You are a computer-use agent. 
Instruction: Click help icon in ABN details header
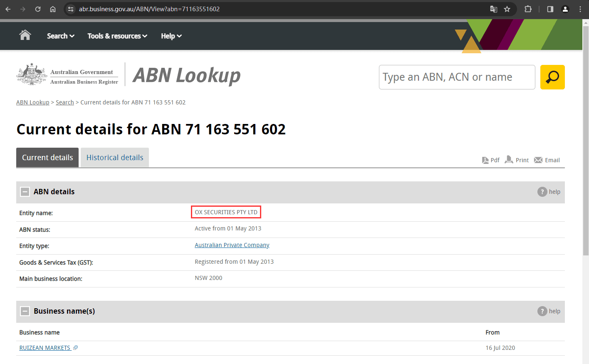tap(542, 192)
